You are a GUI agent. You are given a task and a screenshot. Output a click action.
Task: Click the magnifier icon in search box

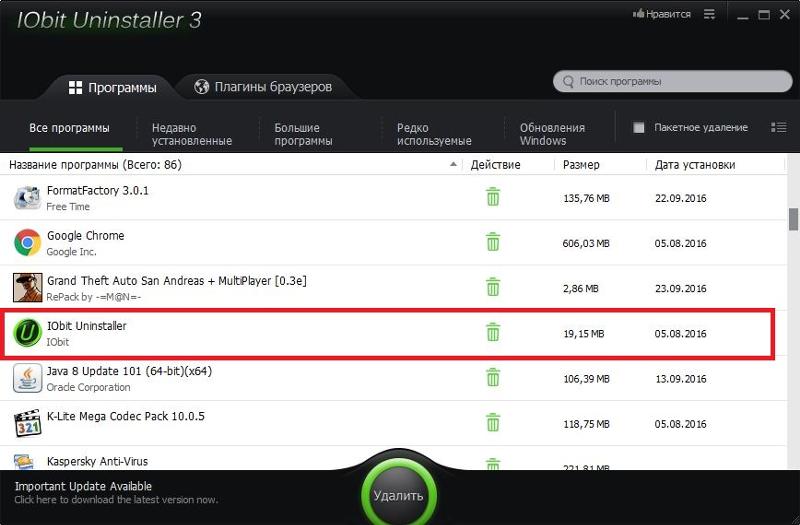tap(568, 82)
